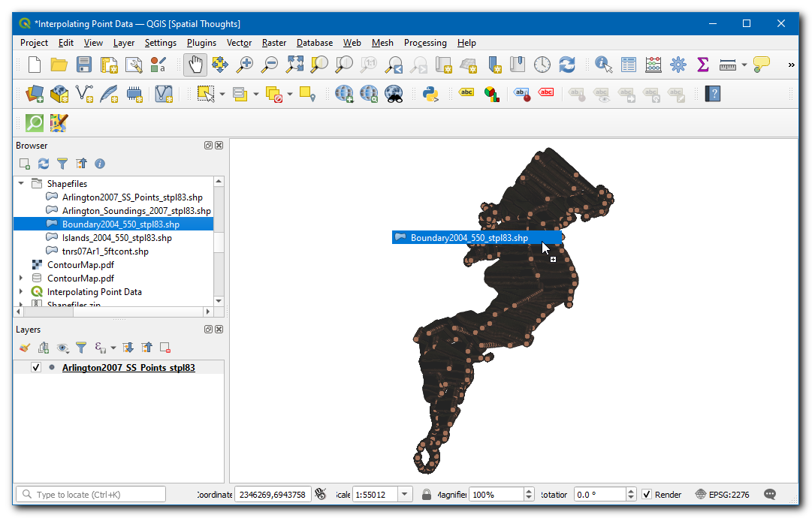Click the Zoom Full extent button
The height and width of the screenshot is (518, 812).
[x=294, y=65]
